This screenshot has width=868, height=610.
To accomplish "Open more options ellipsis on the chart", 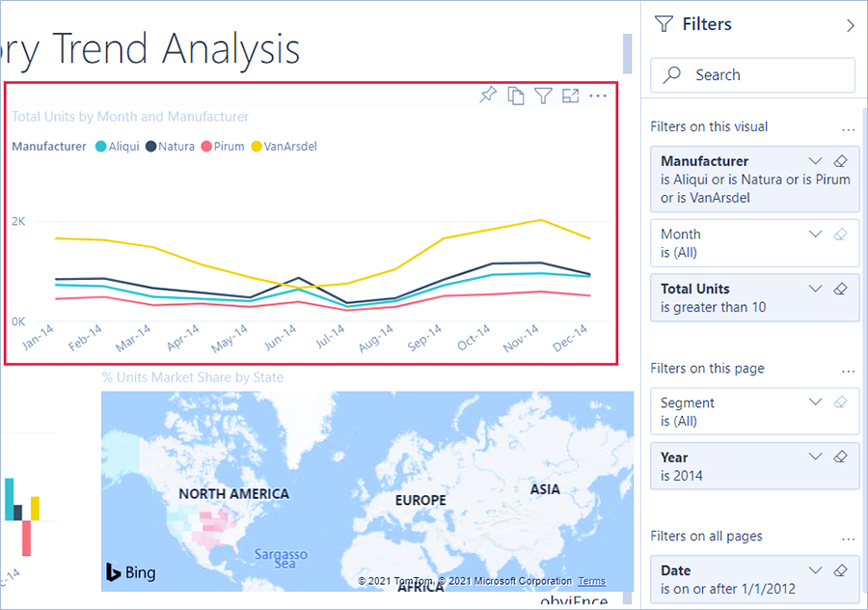I will (x=598, y=96).
